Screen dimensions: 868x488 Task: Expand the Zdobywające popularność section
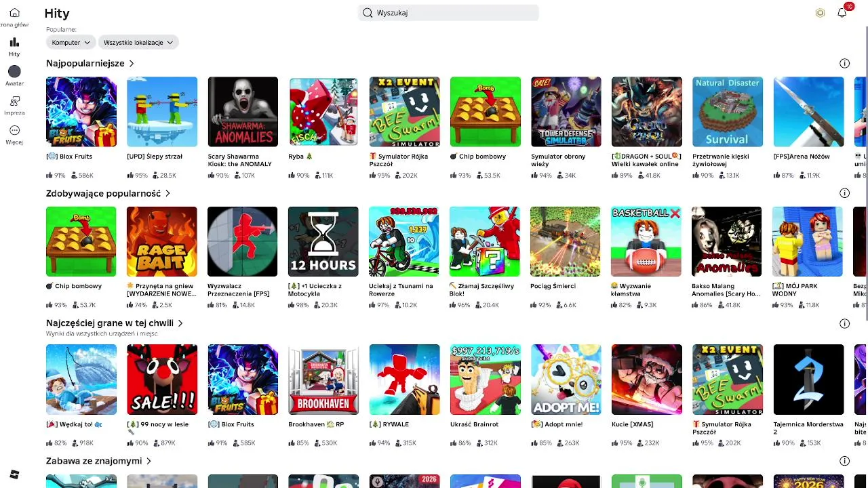click(167, 193)
